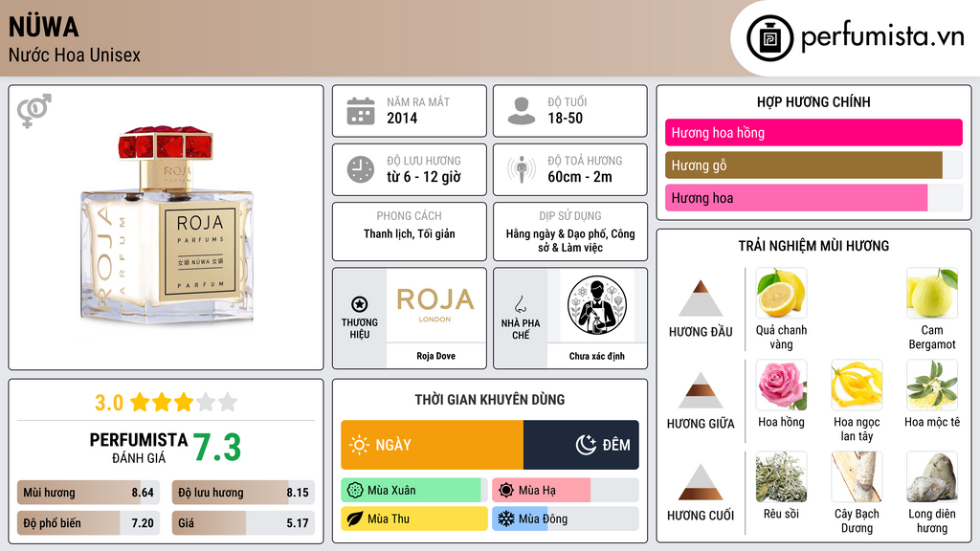Click the unisex gender symbol icon
The width and height of the screenshot is (980, 551).
click(34, 111)
